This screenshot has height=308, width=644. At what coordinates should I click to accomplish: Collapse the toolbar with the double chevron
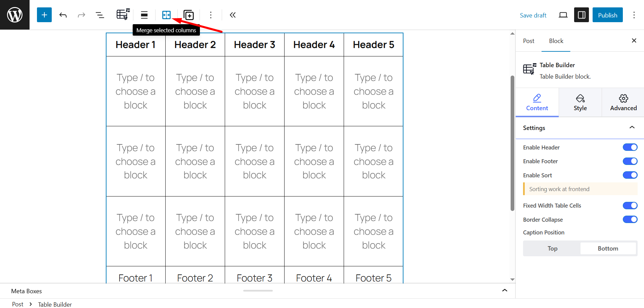(232, 15)
